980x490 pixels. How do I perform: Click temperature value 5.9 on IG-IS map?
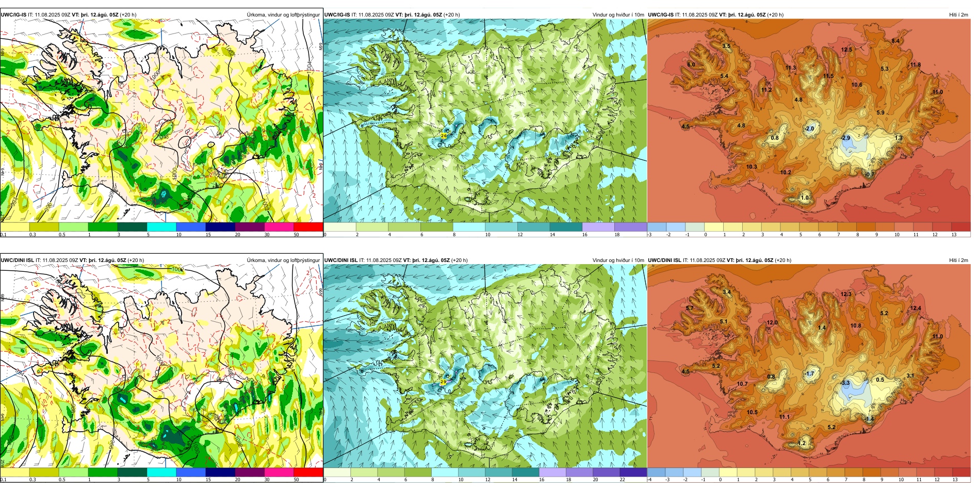(880, 113)
